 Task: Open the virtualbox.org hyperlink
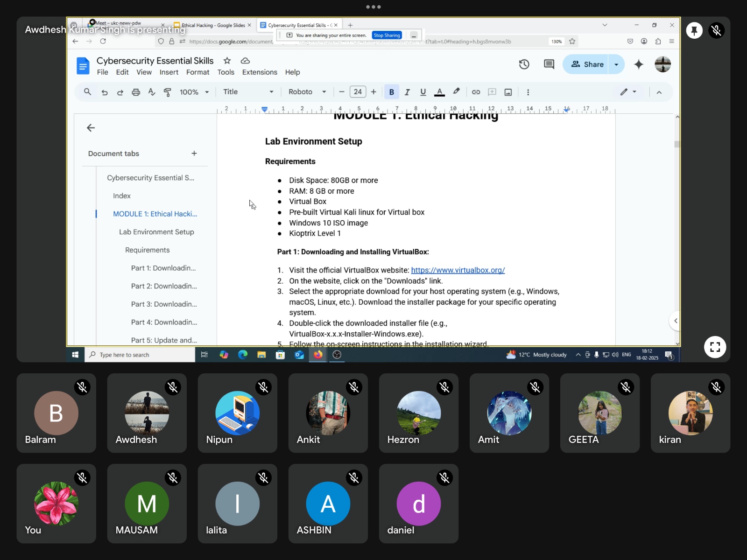(x=458, y=270)
